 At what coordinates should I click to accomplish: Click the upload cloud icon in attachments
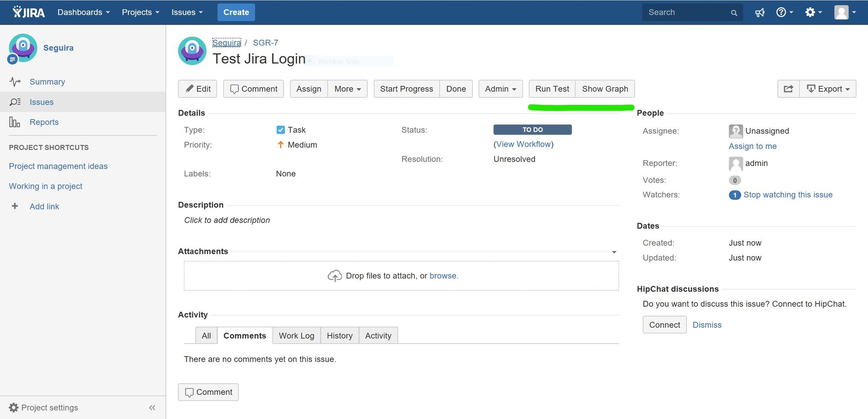coord(334,276)
